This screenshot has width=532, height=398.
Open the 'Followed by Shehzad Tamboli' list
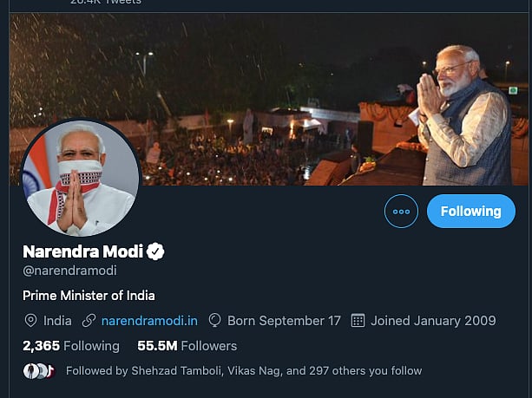[x=244, y=370]
